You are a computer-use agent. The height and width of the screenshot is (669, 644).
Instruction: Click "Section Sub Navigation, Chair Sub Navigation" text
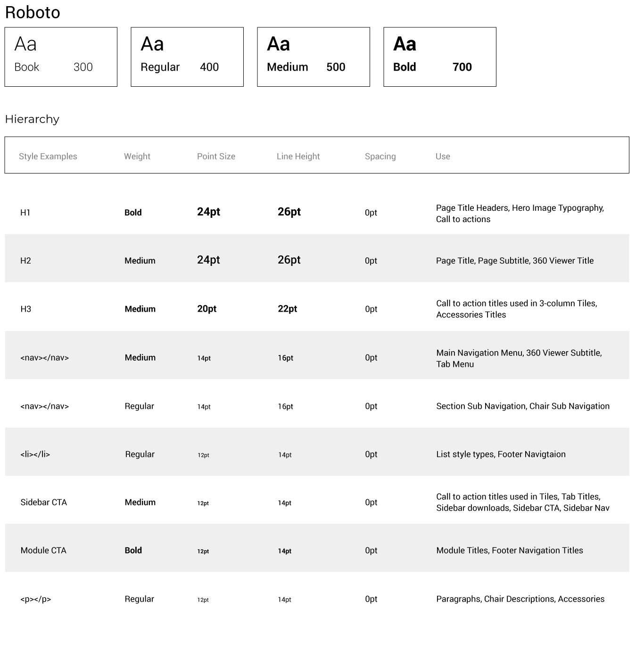click(523, 406)
